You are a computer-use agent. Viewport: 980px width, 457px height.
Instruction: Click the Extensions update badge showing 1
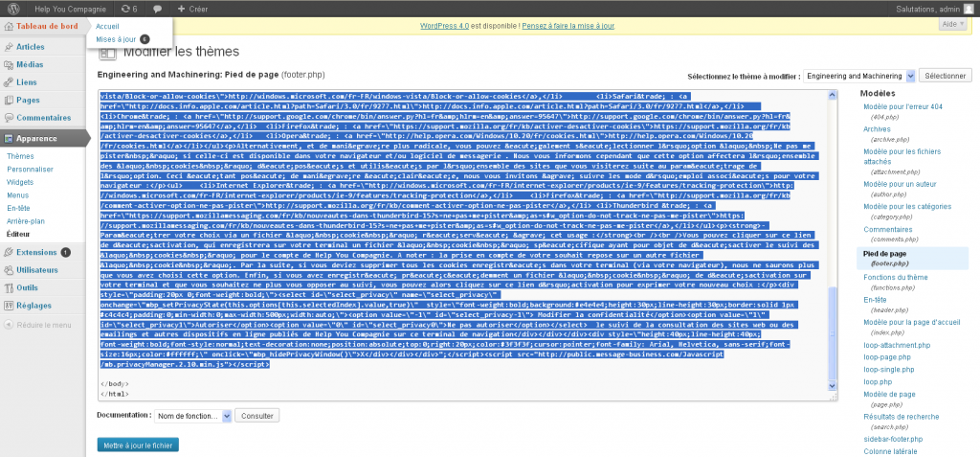tap(66, 252)
